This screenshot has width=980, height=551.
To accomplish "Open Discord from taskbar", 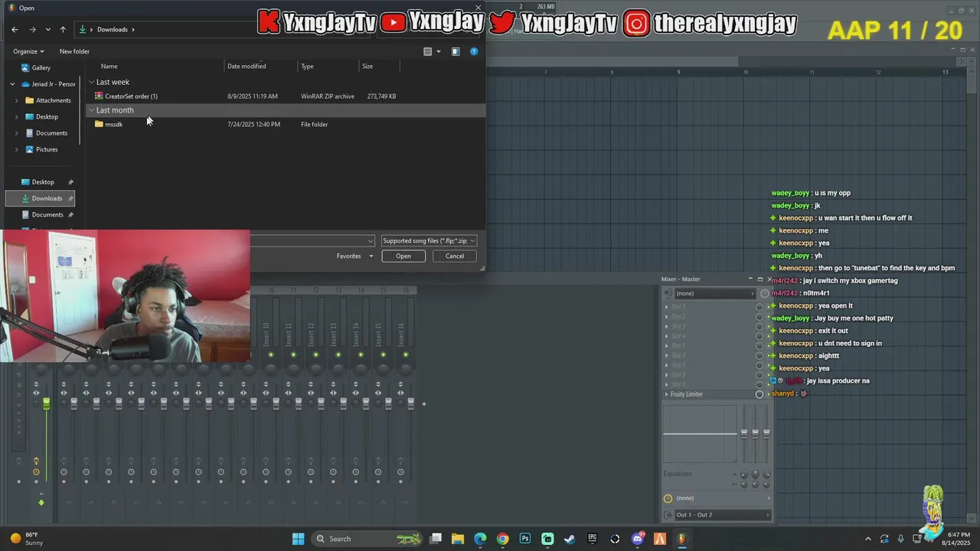I will point(638,539).
